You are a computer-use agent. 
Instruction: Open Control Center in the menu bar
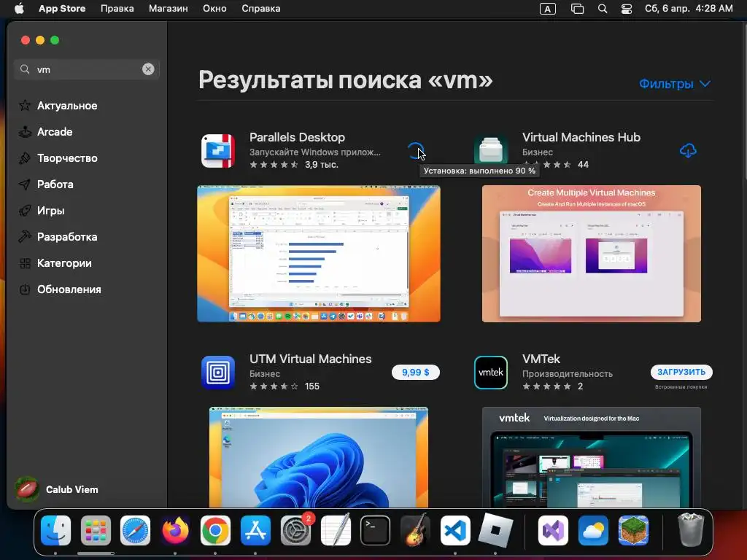(x=627, y=9)
